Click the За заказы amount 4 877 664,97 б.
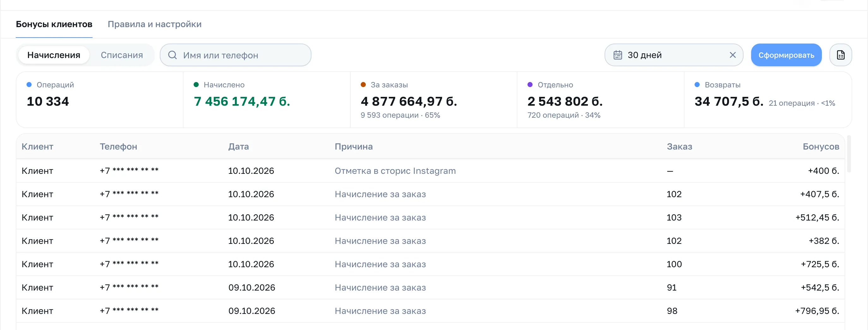This screenshot has width=868, height=330. 408,101
